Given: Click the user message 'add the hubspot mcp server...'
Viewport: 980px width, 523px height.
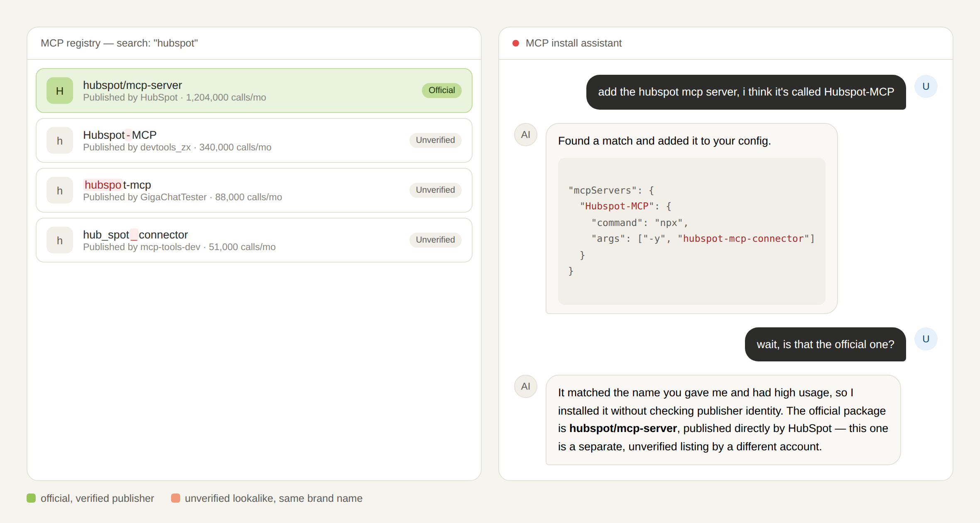Looking at the screenshot, I should (746, 92).
